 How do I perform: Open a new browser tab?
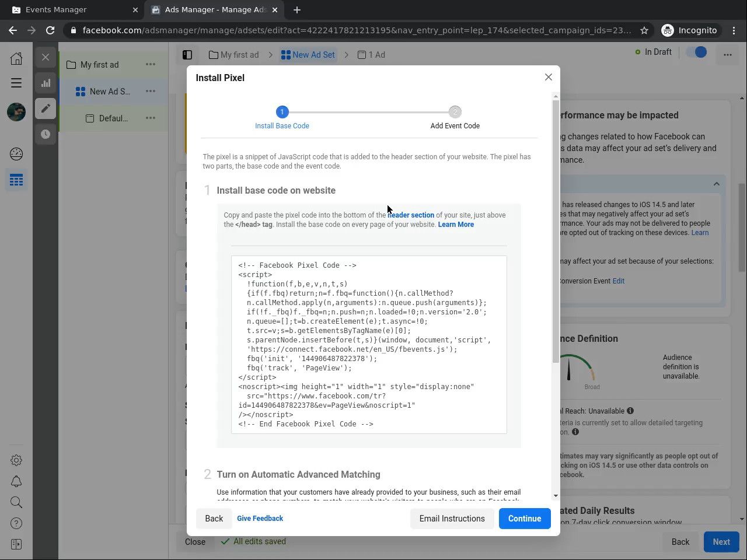point(297,10)
